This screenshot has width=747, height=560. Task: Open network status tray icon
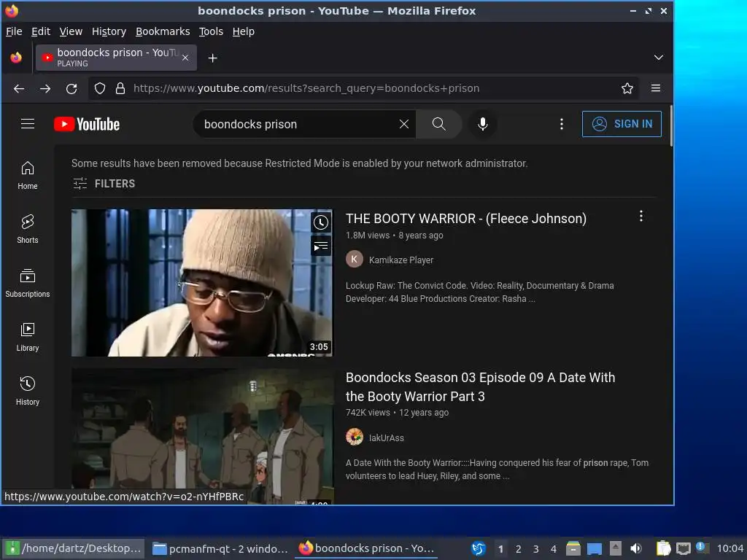tap(683, 548)
